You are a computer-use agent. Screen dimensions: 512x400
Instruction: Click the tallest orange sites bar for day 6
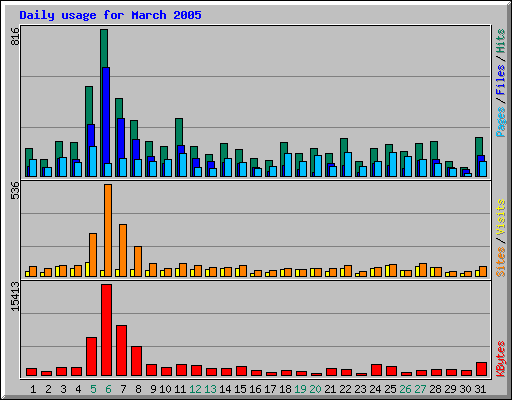108,230
